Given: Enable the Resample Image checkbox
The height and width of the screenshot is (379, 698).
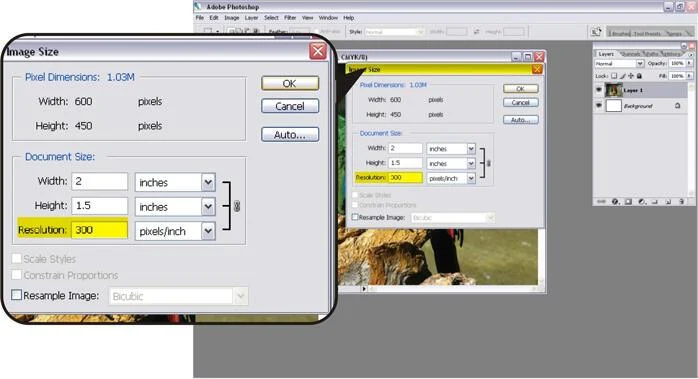Looking at the screenshot, I should point(16,295).
